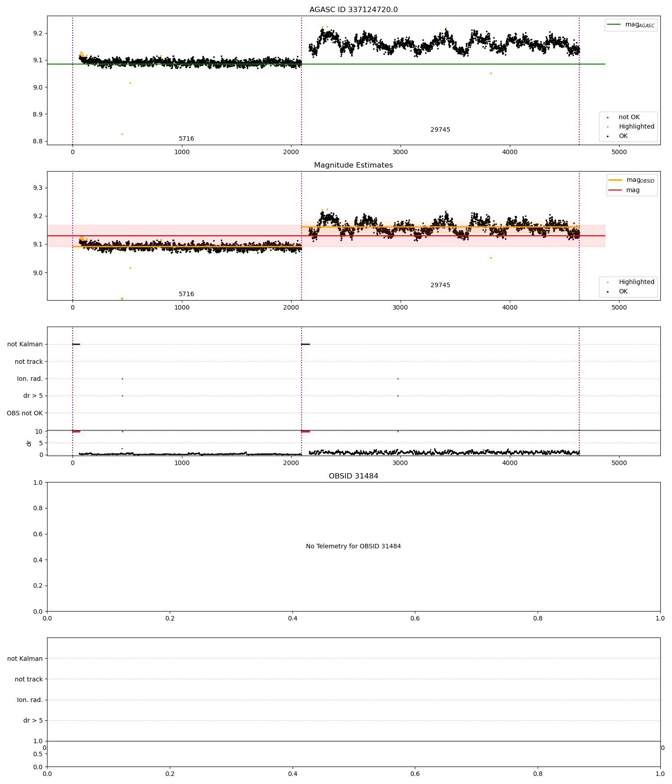
Task: Click the "OBSID 31484" plot title
Action: [353, 476]
